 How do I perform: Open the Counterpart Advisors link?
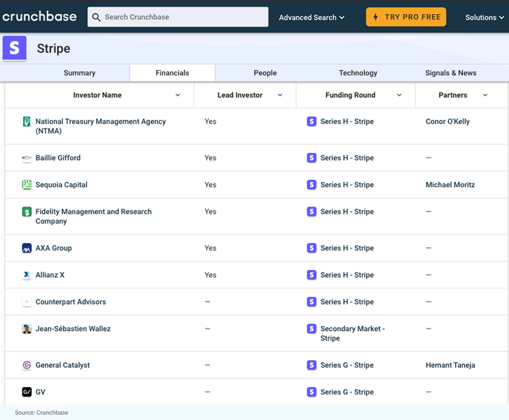pos(71,302)
